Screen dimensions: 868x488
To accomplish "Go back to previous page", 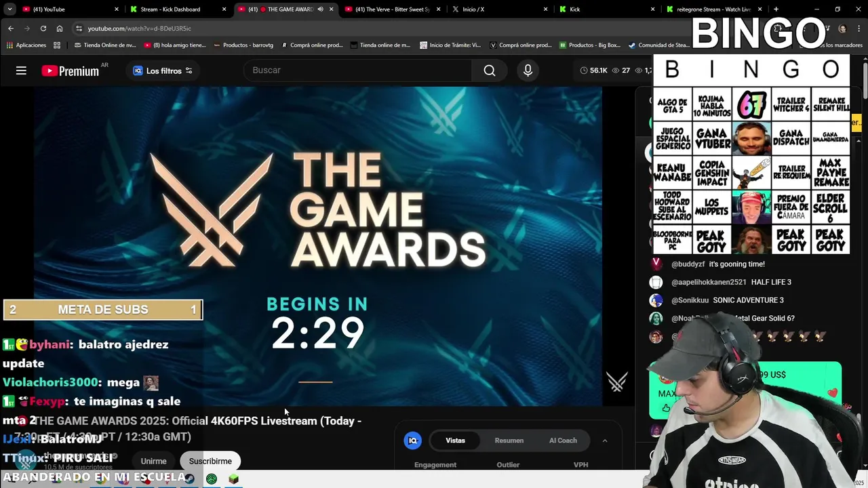I will coord(11,28).
